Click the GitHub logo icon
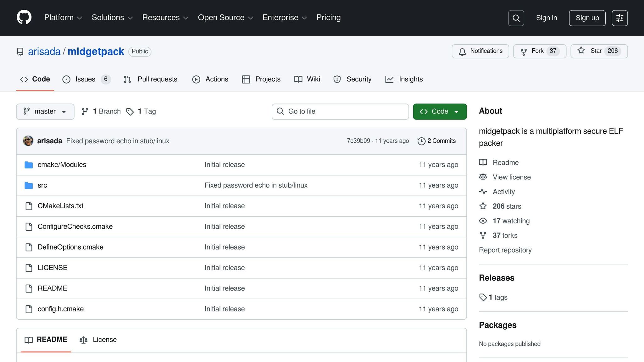The height and width of the screenshot is (362, 644). point(24,17)
